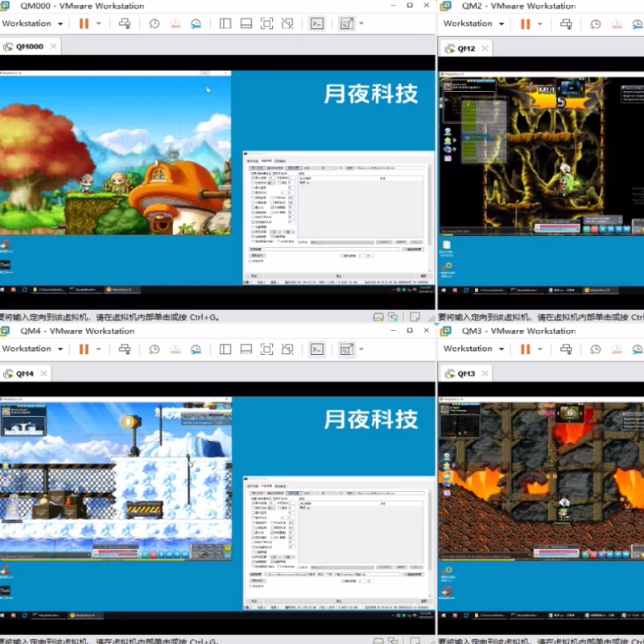This screenshot has width=644, height=644.
Task: Show or hide library in QM4 toolbar
Action: point(225,349)
